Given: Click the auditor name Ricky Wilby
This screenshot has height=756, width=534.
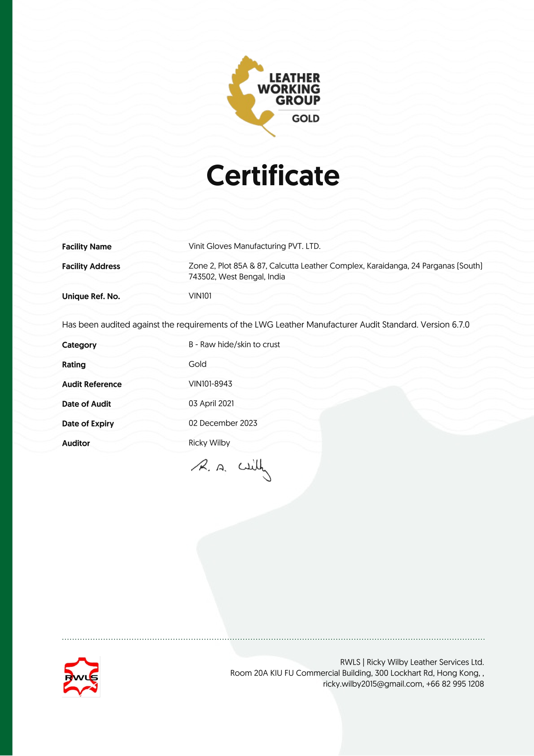Looking at the screenshot, I should (x=209, y=443).
